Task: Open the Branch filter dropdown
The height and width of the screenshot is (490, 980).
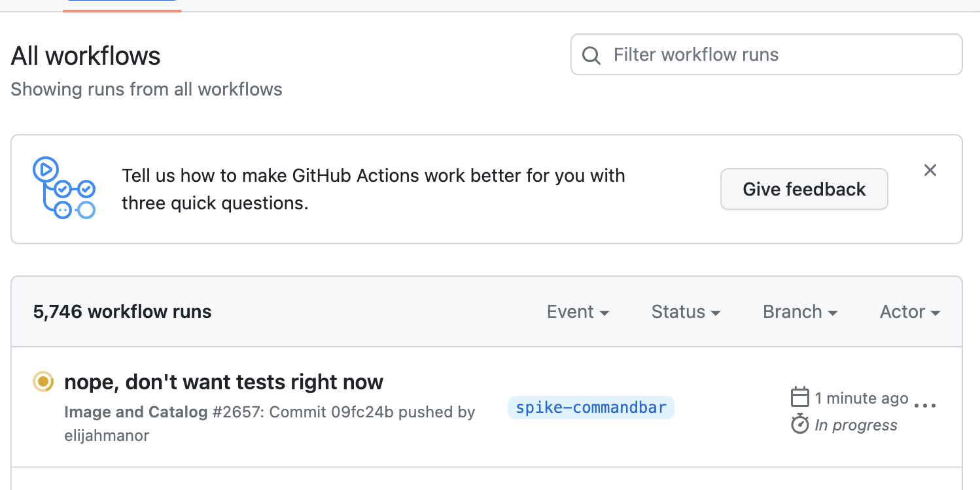Action: click(x=799, y=312)
